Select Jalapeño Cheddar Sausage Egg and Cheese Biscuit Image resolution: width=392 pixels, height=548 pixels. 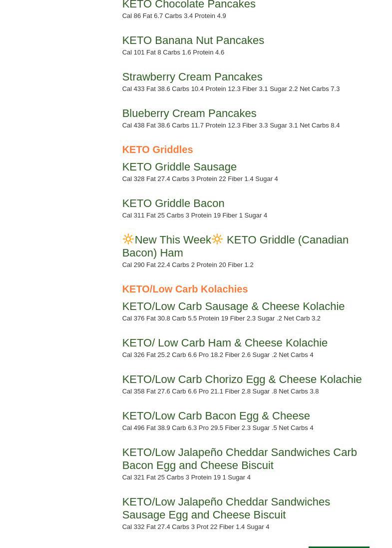[x=226, y=508]
